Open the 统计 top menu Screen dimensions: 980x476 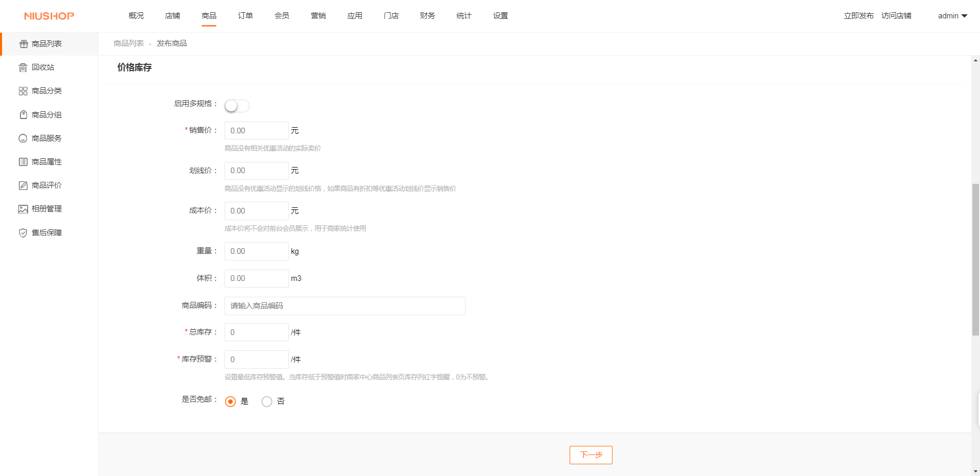464,16
